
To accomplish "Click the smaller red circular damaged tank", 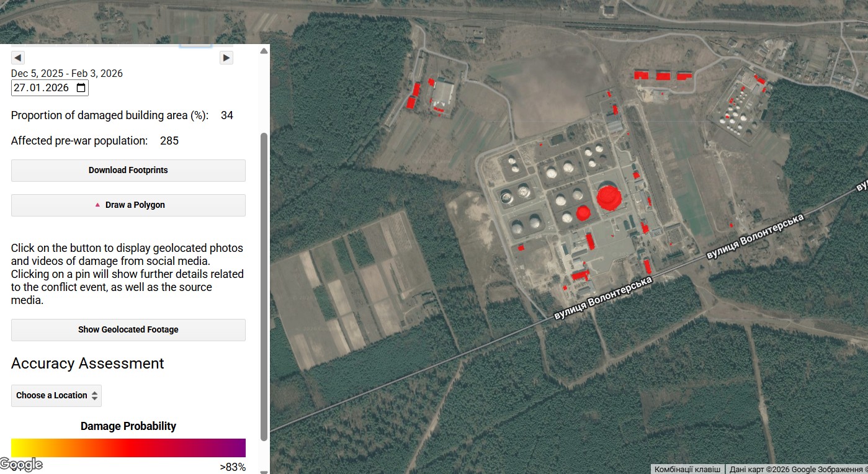I will tap(583, 213).
